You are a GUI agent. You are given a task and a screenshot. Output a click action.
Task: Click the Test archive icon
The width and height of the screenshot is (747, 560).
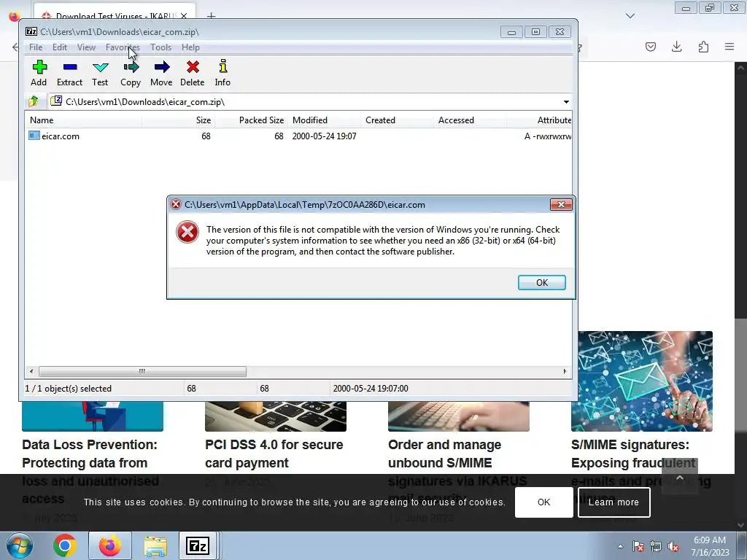coord(100,73)
